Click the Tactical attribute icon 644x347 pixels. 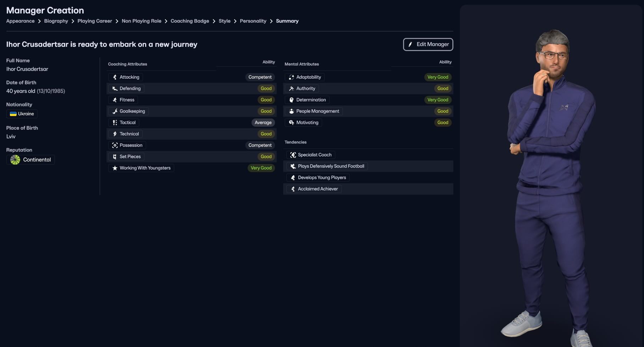(x=115, y=122)
